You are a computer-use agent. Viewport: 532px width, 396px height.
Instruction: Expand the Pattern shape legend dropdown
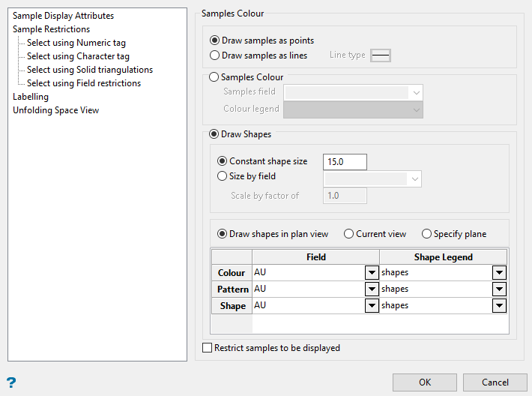(x=499, y=289)
